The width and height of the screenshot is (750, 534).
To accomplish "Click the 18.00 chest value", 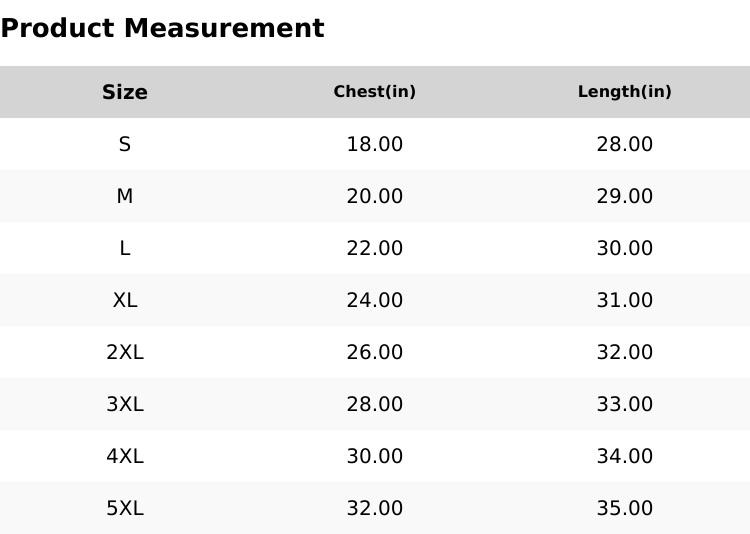I will (375, 144).
